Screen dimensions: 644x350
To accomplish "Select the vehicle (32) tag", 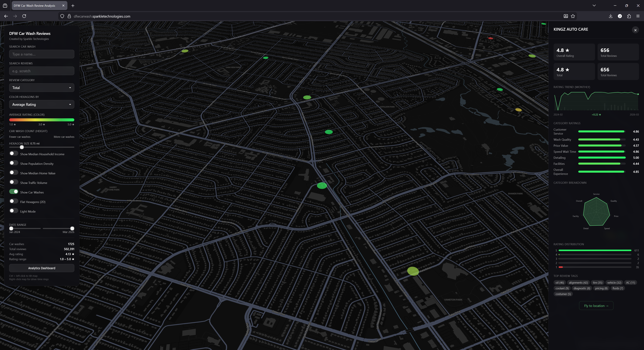I will (x=614, y=283).
